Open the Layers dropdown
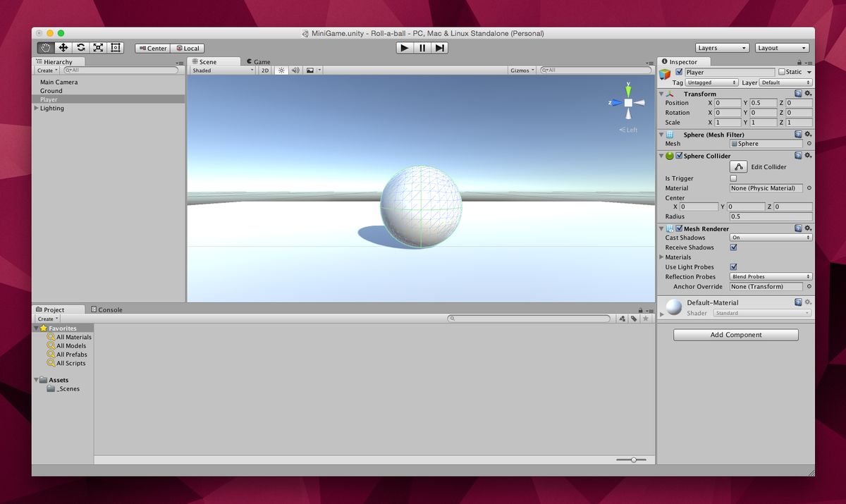 [x=721, y=48]
